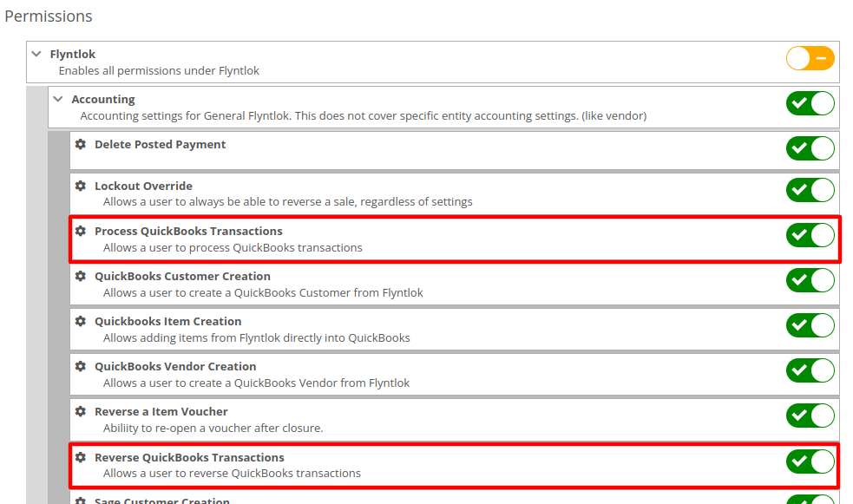The image size is (853, 504).
Task: Toggle the Flyntlok master permissions switch
Action: 810,58
